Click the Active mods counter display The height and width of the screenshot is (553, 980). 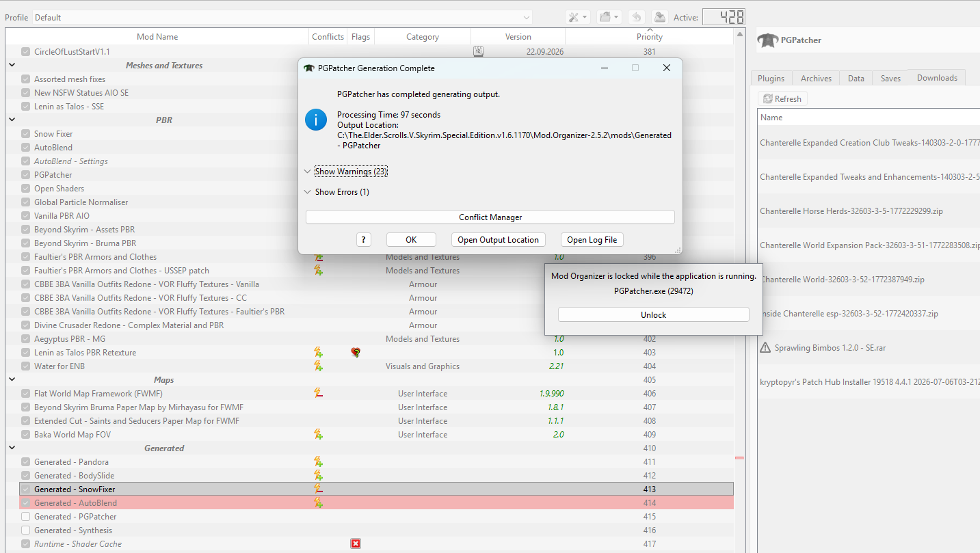(x=724, y=17)
